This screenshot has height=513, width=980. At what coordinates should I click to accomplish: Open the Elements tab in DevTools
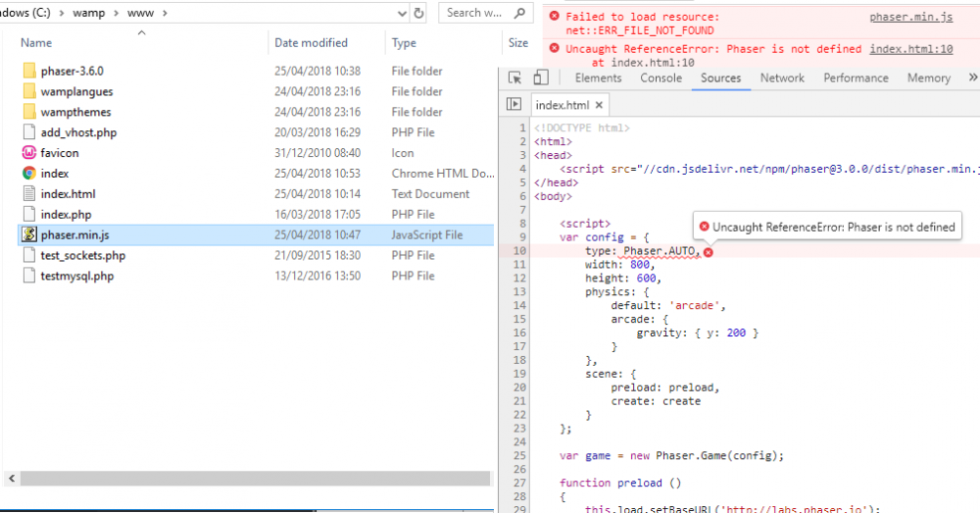(598, 77)
